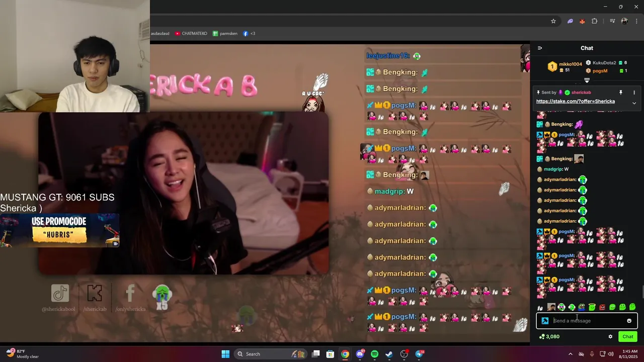Open the Windows Start menu
The width and height of the screenshot is (644, 362).
(225, 354)
